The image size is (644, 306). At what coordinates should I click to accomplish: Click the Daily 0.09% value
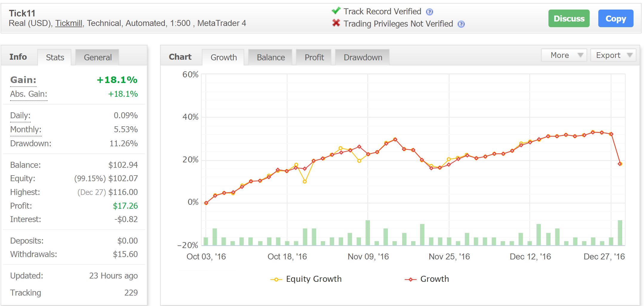click(126, 116)
